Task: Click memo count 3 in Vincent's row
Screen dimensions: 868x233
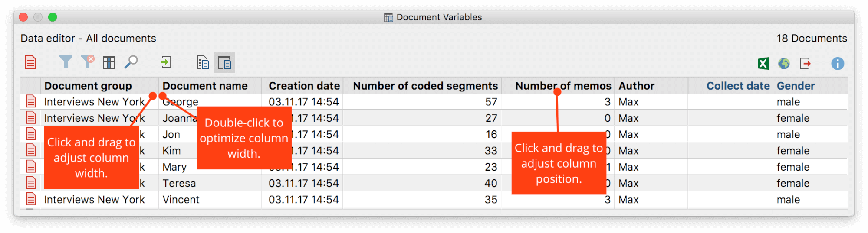Action: click(x=608, y=200)
